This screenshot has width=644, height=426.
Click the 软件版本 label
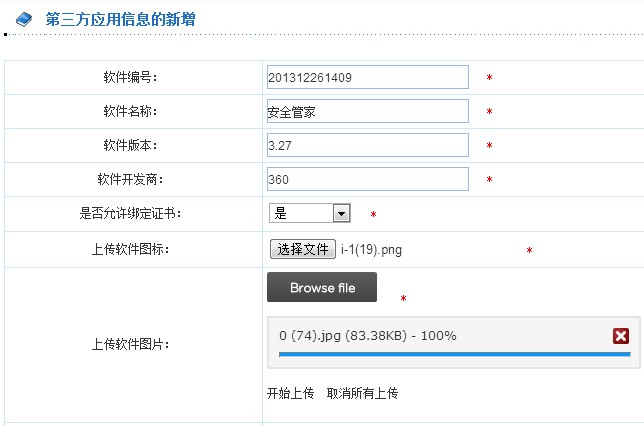pyautogui.click(x=130, y=145)
